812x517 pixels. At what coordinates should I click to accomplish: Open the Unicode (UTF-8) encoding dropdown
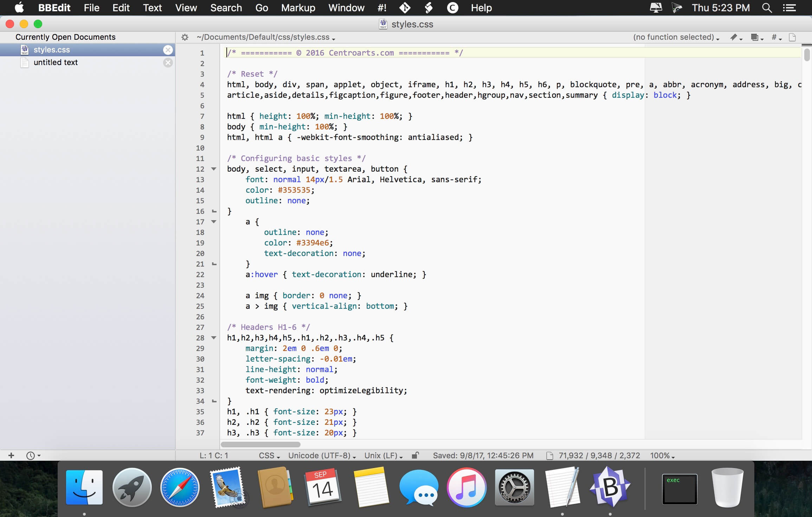320,455
